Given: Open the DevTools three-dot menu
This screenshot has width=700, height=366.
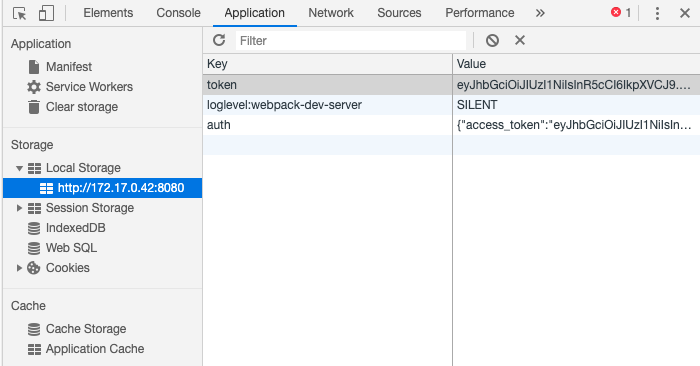Looking at the screenshot, I should 657,13.
